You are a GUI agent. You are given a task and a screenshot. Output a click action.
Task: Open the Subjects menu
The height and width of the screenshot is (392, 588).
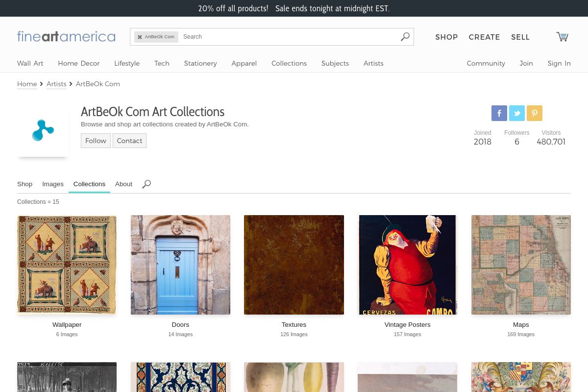tap(335, 63)
